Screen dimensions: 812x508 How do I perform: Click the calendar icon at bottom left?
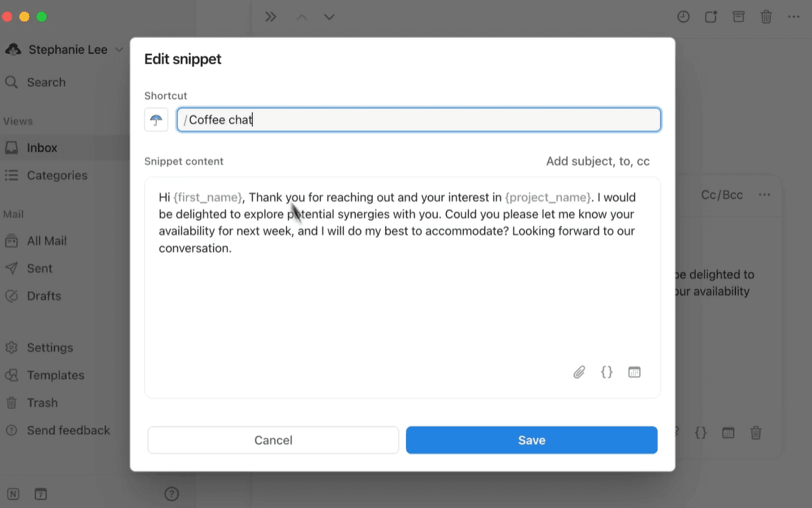[x=40, y=494]
